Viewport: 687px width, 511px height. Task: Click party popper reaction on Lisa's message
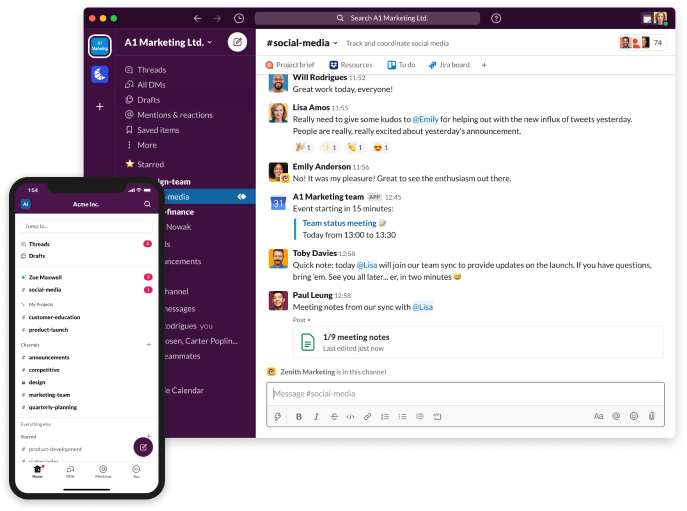pyautogui.click(x=303, y=147)
